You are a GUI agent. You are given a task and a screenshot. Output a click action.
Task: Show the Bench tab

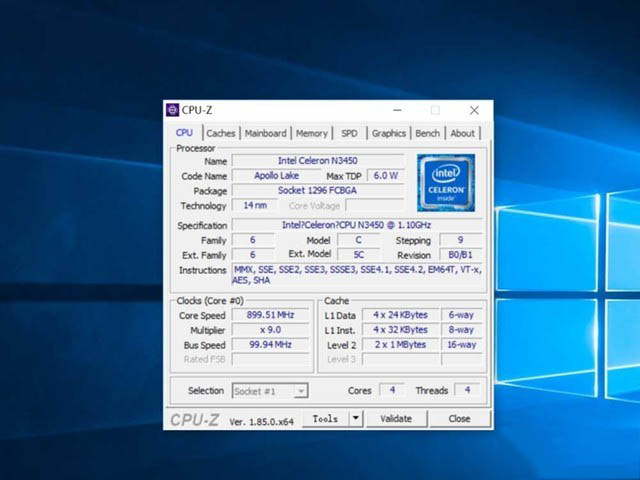point(427,133)
